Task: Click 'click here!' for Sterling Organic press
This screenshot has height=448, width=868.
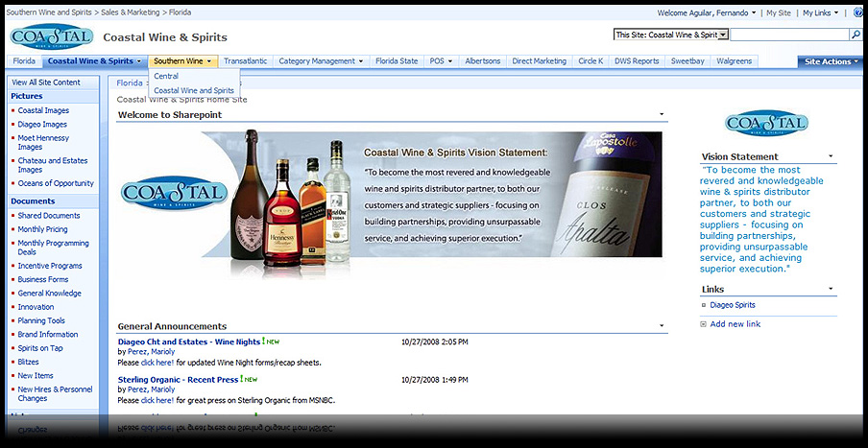Action: click(x=157, y=400)
